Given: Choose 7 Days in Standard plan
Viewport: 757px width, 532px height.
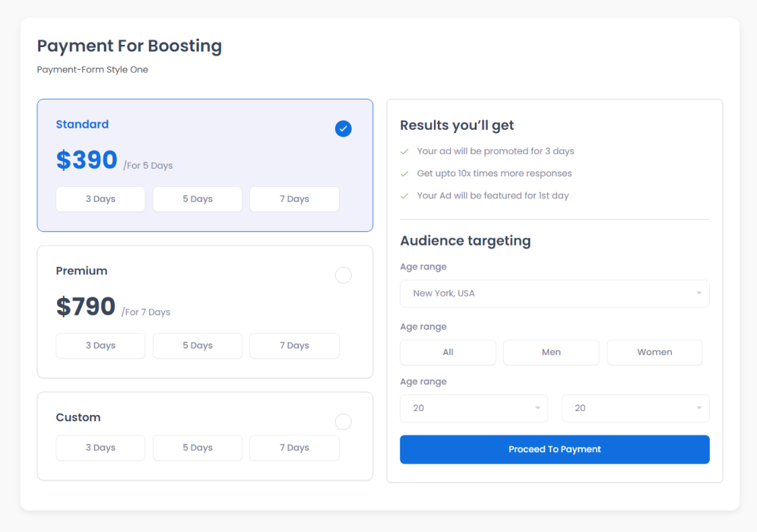Looking at the screenshot, I should (294, 199).
